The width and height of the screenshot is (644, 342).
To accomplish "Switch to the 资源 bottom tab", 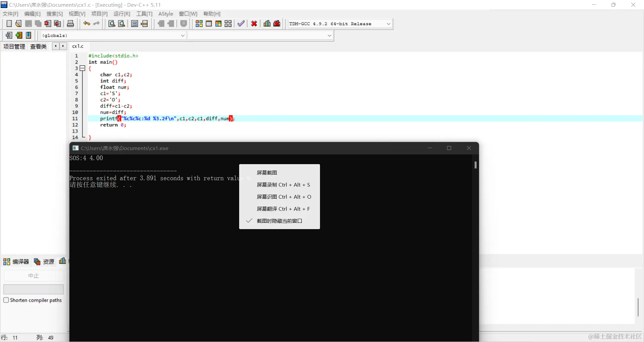I will click(44, 262).
